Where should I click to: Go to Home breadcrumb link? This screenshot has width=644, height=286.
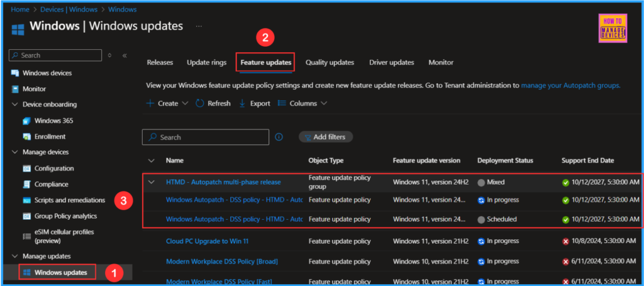click(x=19, y=9)
